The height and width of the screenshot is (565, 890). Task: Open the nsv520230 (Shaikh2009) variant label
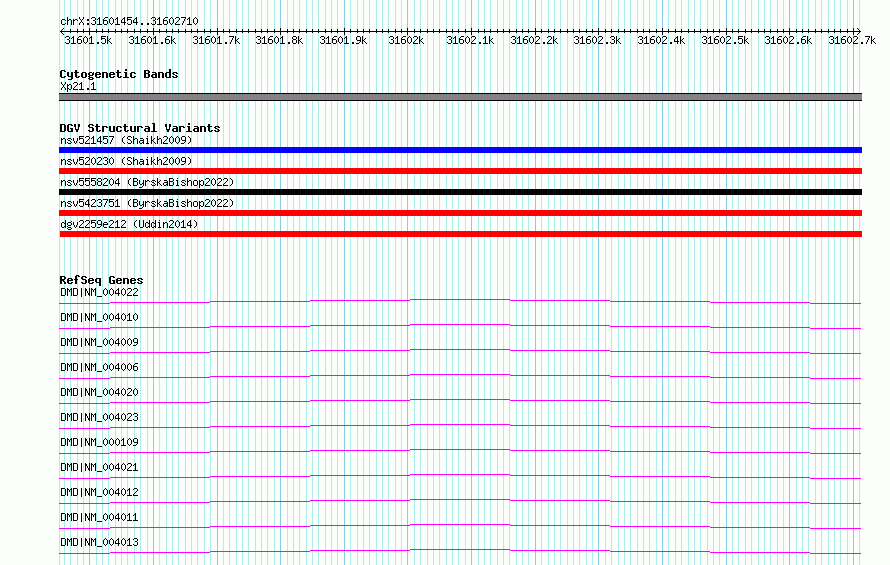click(126, 161)
